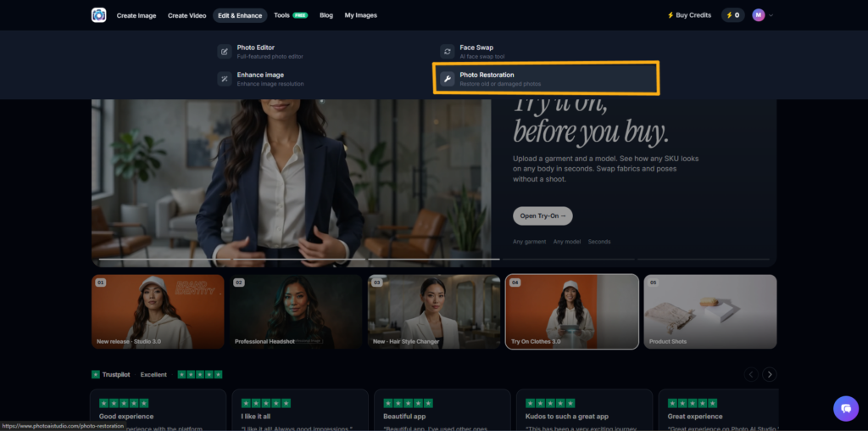This screenshot has width=868, height=431.
Task: Select the second carousel progress bar
Action: (299, 259)
